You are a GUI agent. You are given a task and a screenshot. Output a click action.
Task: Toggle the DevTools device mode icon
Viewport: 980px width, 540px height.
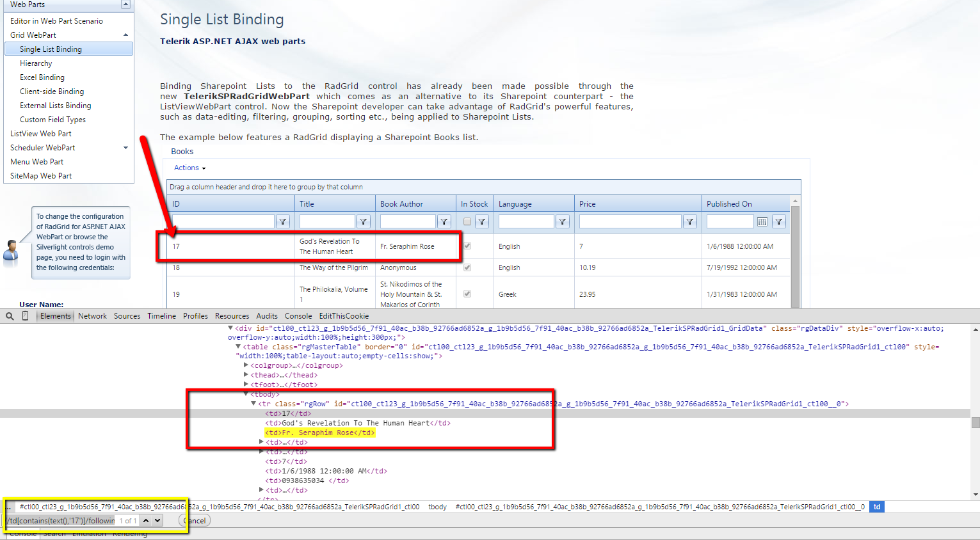point(25,316)
